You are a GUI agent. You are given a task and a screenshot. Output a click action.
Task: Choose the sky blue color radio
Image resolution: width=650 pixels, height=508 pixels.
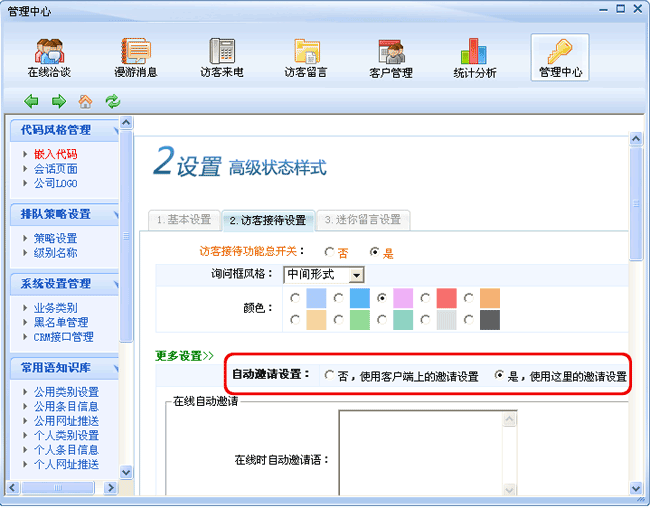click(338, 298)
